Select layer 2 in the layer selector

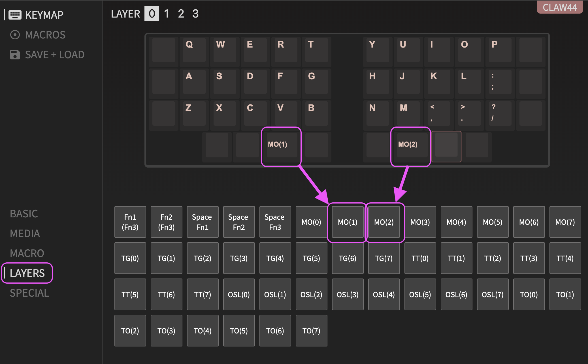(181, 14)
